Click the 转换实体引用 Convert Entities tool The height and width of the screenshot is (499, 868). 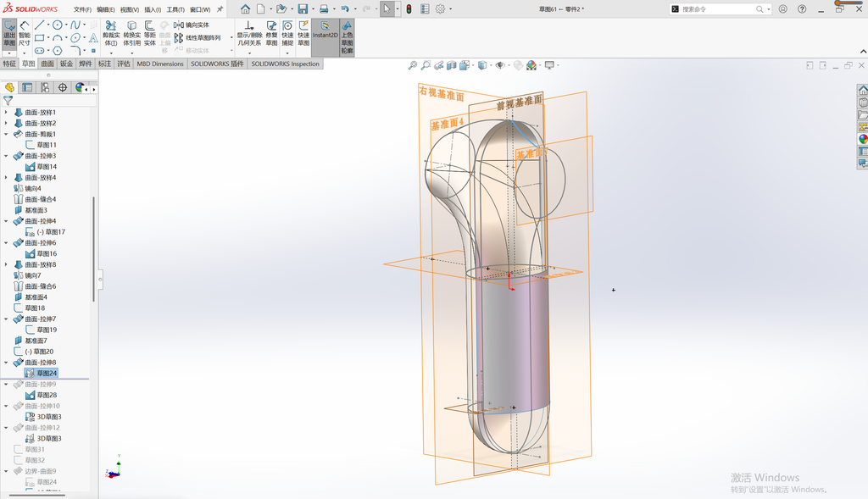(x=131, y=34)
